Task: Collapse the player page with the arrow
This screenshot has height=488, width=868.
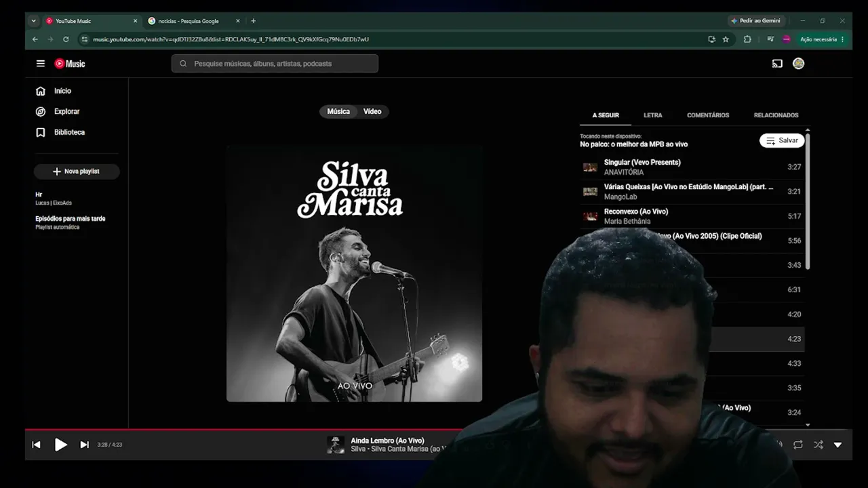Action: point(838,445)
